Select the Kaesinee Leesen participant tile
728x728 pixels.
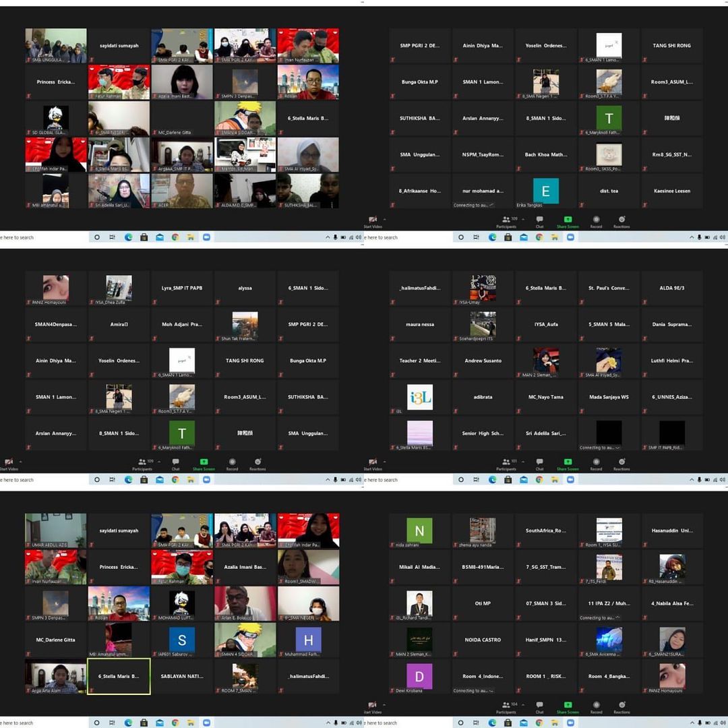coord(672,191)
